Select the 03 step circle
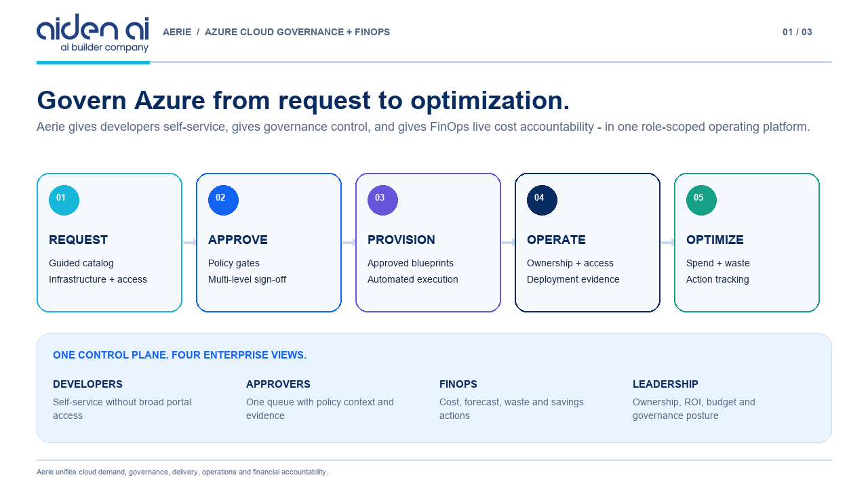868x488 pixels. (x=382, y=200)
